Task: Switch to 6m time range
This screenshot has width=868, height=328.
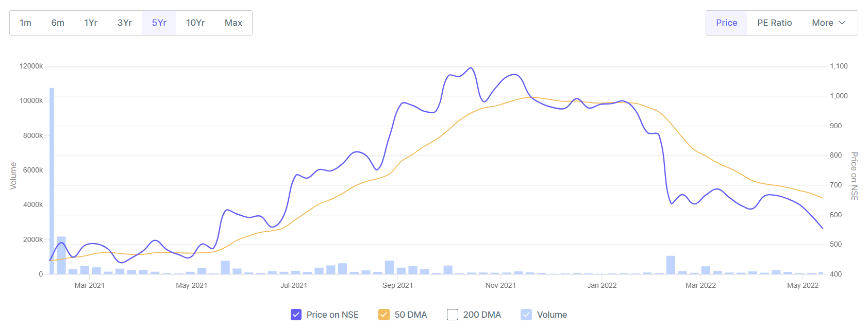Action: tap(58, 23)
